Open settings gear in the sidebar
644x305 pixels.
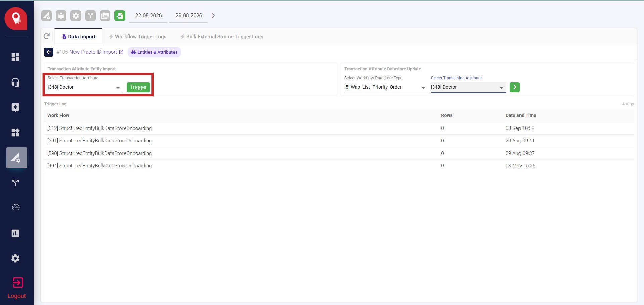15,258
